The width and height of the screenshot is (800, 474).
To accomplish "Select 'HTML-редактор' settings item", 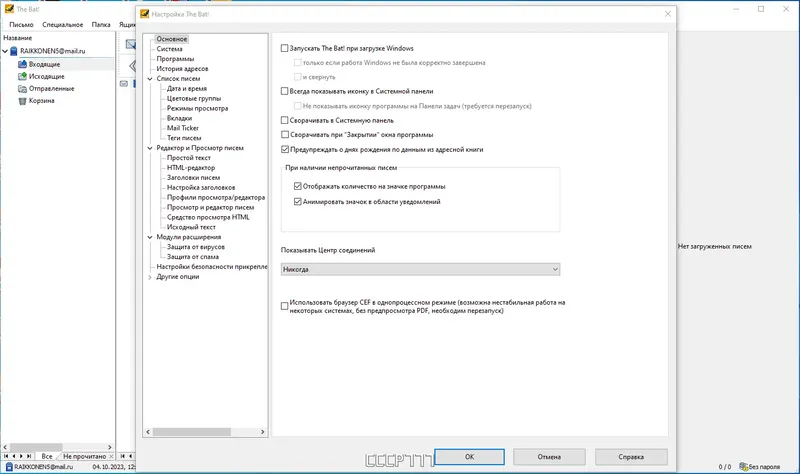I will (191, 168).
